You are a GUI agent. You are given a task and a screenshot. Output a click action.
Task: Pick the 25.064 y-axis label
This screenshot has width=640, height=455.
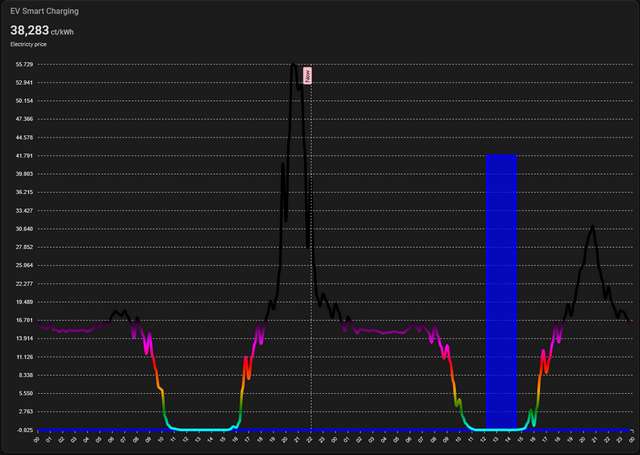pos(24,265)
